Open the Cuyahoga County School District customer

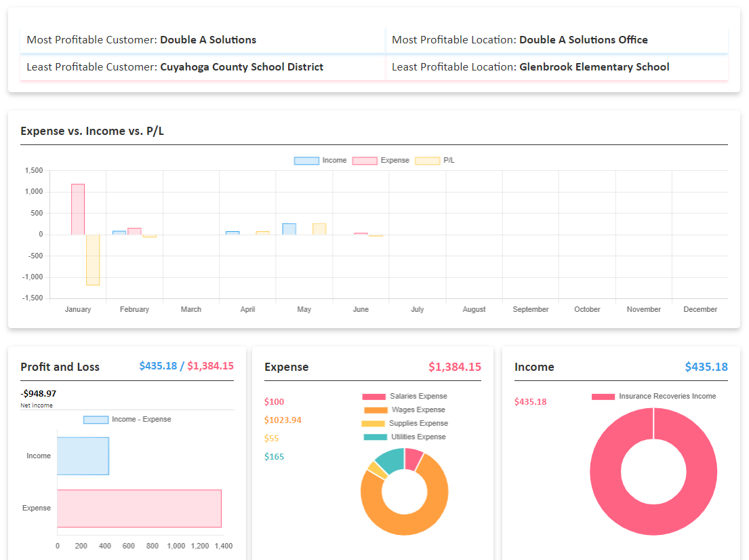click(241, 67)
